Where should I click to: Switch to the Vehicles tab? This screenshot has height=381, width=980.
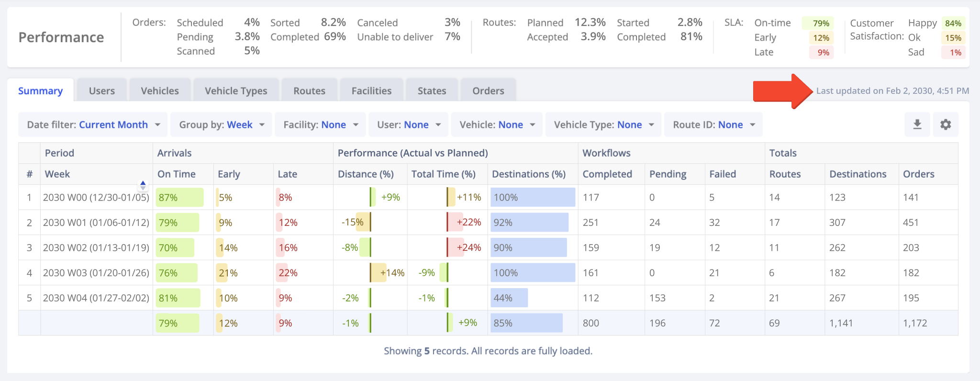tap(160, 90)
